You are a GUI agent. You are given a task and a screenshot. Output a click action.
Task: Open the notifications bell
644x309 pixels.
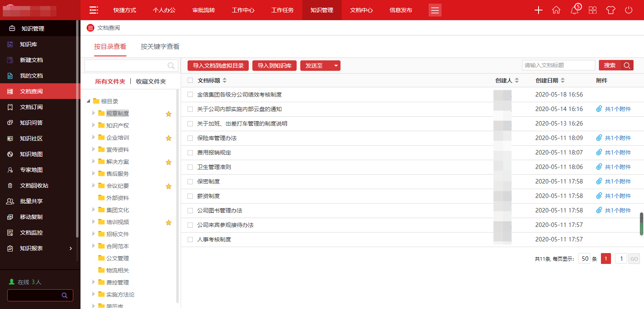574,10
